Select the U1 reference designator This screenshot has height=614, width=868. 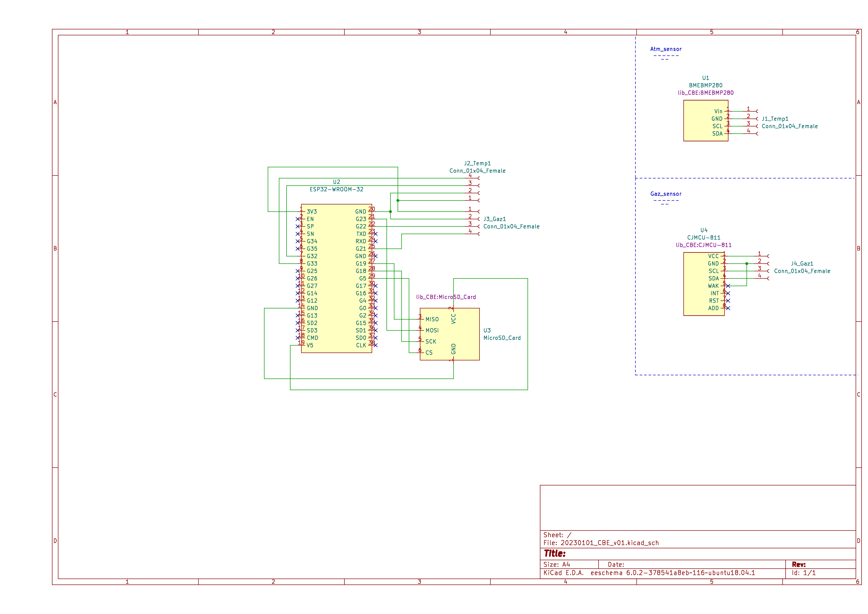pyautogui.click(x=705, y=78)
